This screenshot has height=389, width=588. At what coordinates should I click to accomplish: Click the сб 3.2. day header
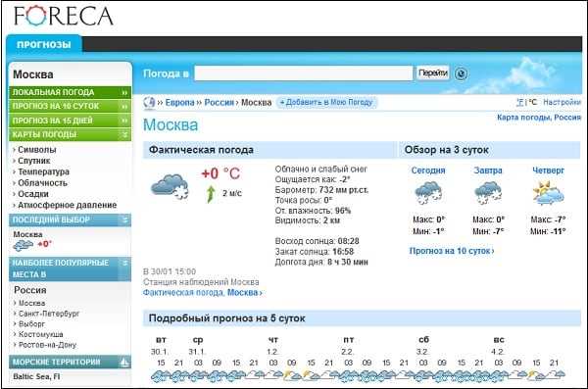pyautogui.click(x=423, y=346)
